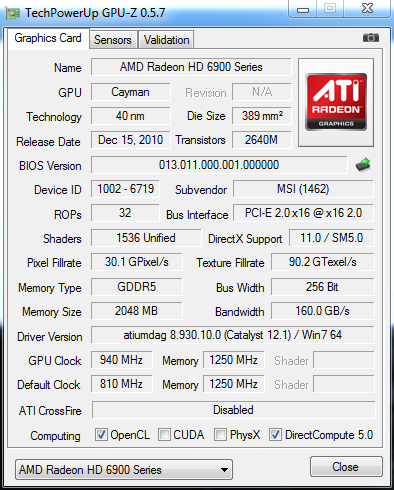This screenshot has height=490, width=394.
Task: Click the ATI Radeon logo image
Action: point(336,102)
